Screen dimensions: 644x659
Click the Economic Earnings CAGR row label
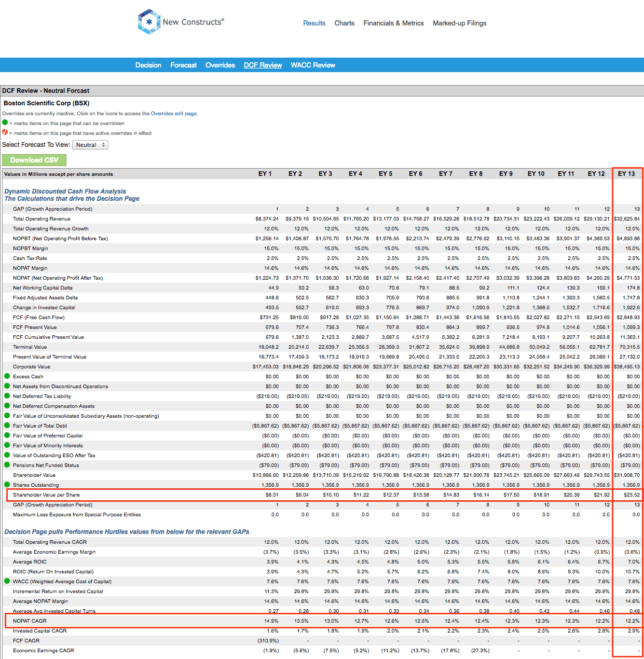tap(44, 650)
